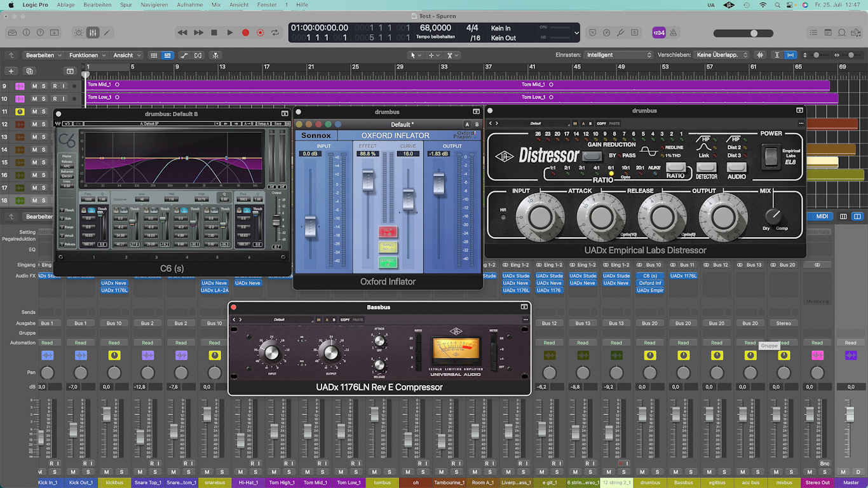Adjust the Oxford Inflator EFFECT fader
The image size is (868, 488).
tap(368, 180)
